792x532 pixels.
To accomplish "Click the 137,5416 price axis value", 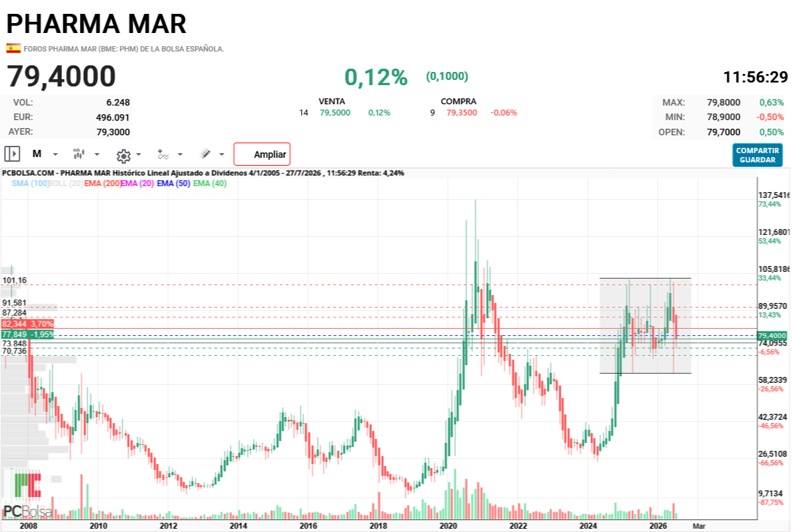I will click(774, 195).
